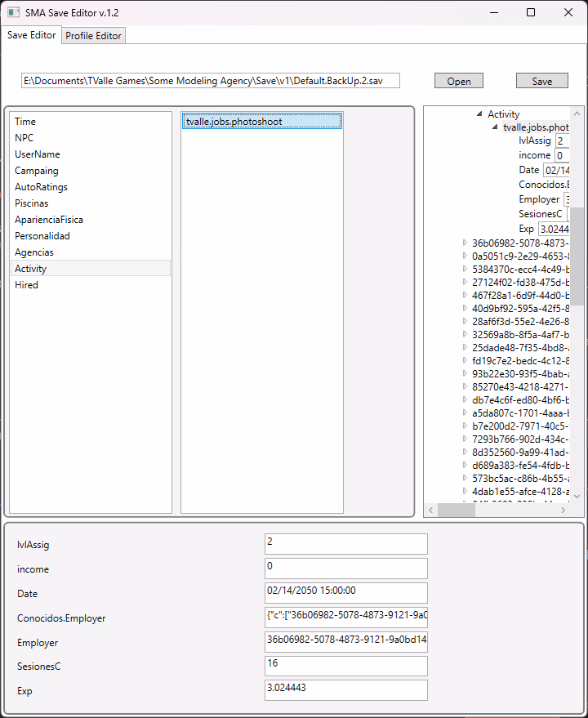The image size is (588, 718).
Task: Choose Hired from the category list
Action: 26,285
